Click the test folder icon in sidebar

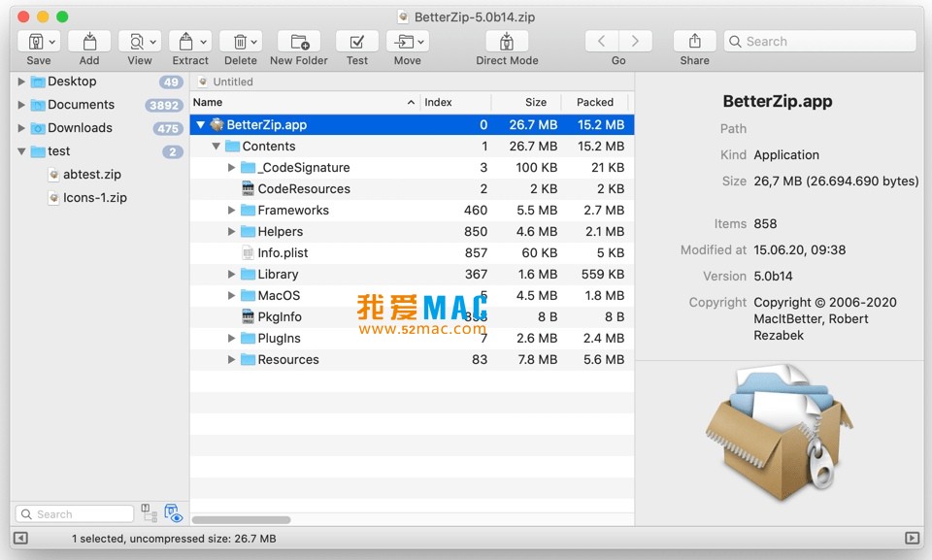coord(38,151)
